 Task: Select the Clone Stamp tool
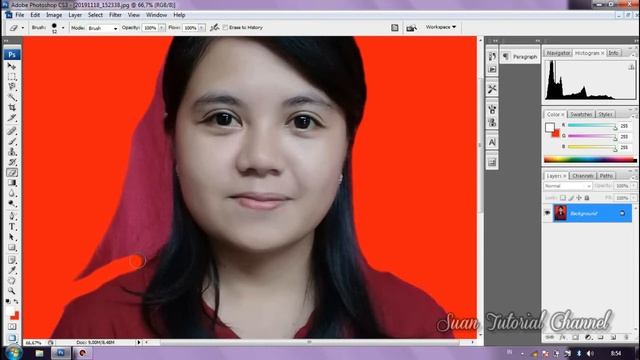coord(12,152)
